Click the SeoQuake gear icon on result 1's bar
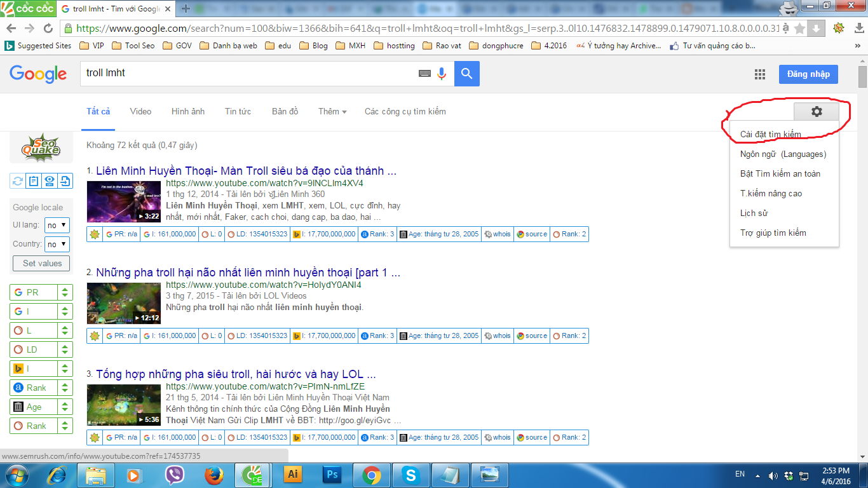The height and width of the screenshot is (488, 868). point(95,234)
